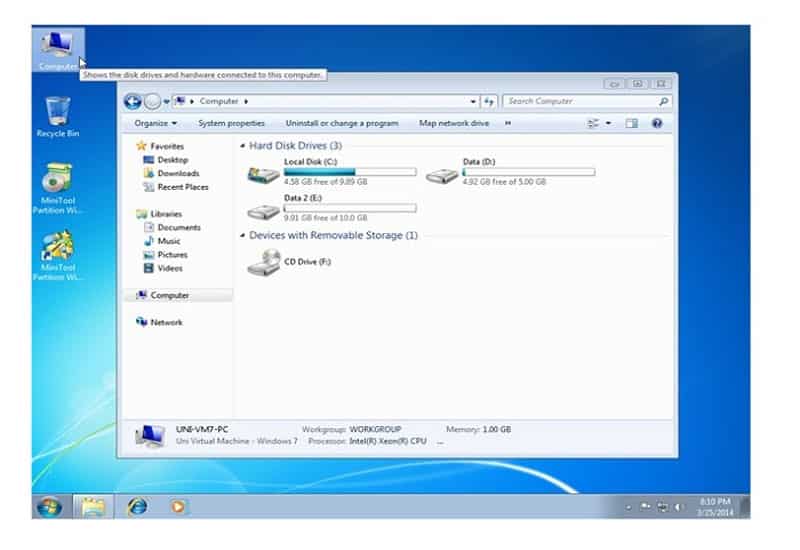
Task: Click System properties in the toolbar
Action: tap(231, 123)
